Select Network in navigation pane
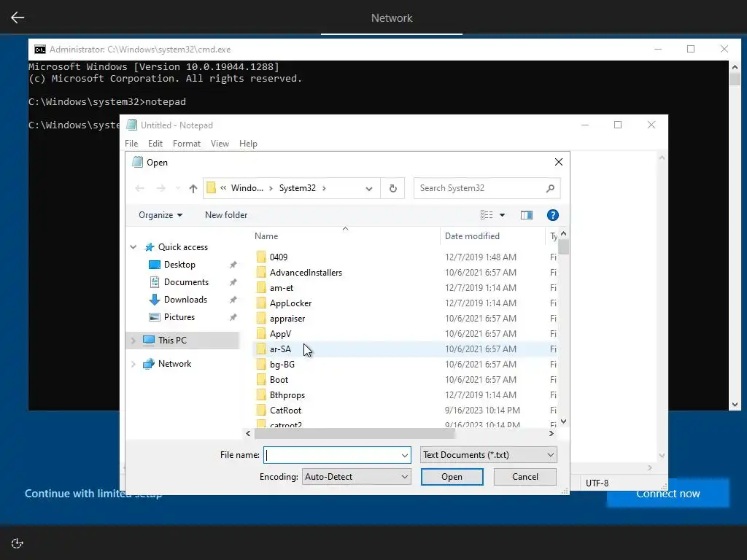This screenshot has width=747, height=560. pos(174,364)
